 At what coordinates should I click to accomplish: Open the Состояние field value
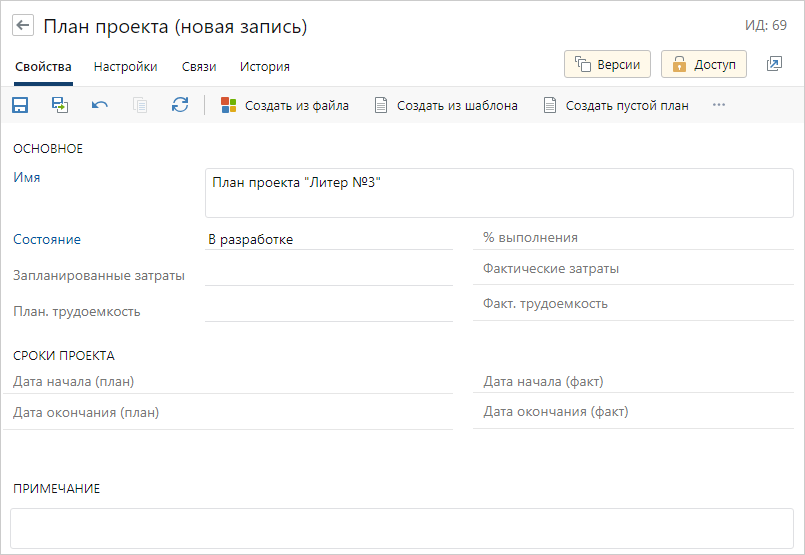tap(328, 239)
